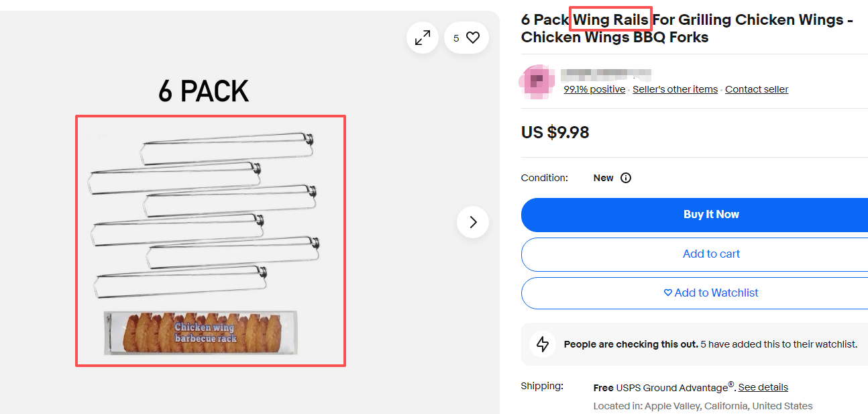Open the 99.1% positive feedback link
The image size is (868, 414).
coord(594,89)
